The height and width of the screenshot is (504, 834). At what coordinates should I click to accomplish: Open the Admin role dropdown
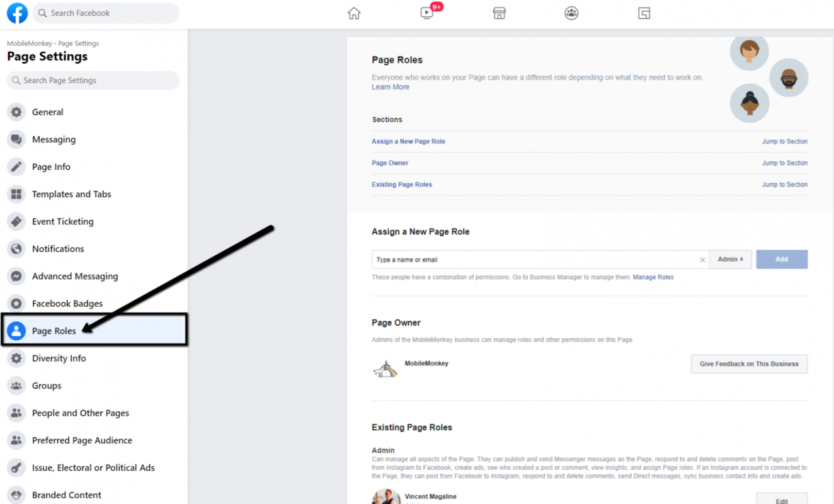coord(731,260)
